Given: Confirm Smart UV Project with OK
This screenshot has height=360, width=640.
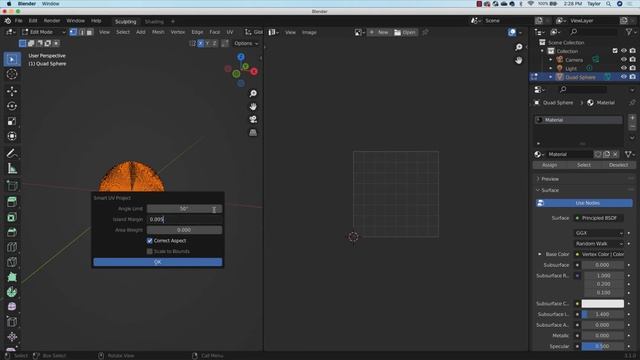Looking at the screenshot, I should click(x=158, y=262).
